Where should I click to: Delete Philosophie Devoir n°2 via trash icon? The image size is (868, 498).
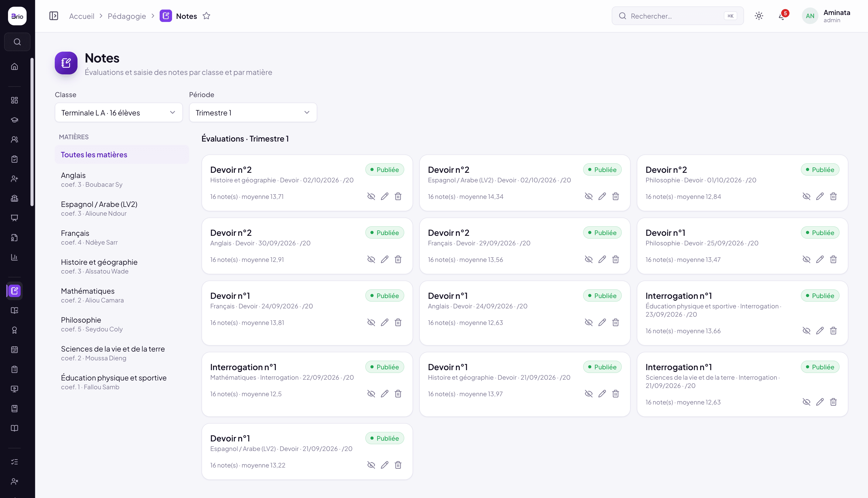[x=833, y=196]
